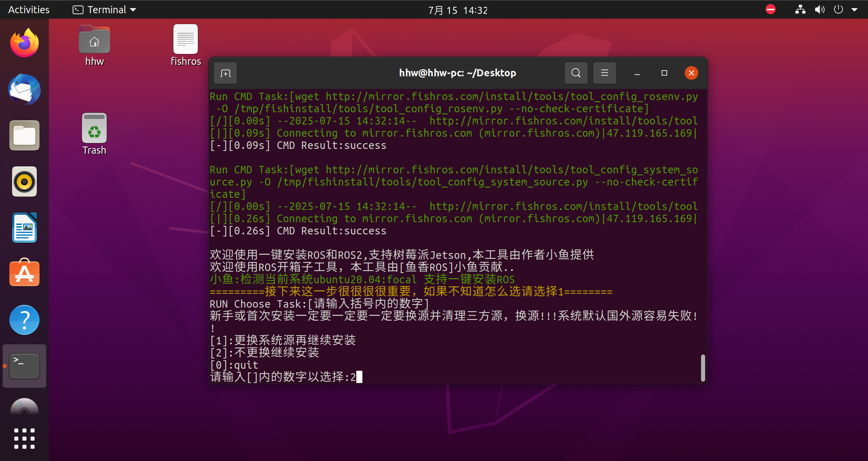This screenshot has height=461, width=868.
Task: Click the input prompt line ending with 2
Action: pos(286,377)
